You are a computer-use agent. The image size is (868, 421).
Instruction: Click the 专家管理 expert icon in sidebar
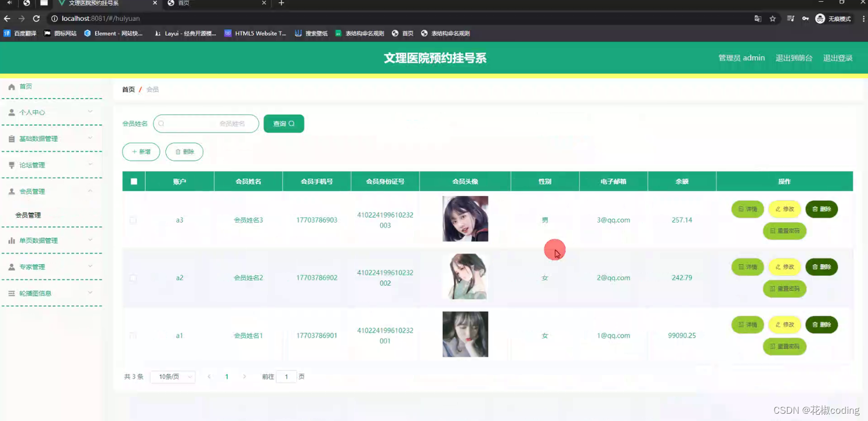[12, 266]
